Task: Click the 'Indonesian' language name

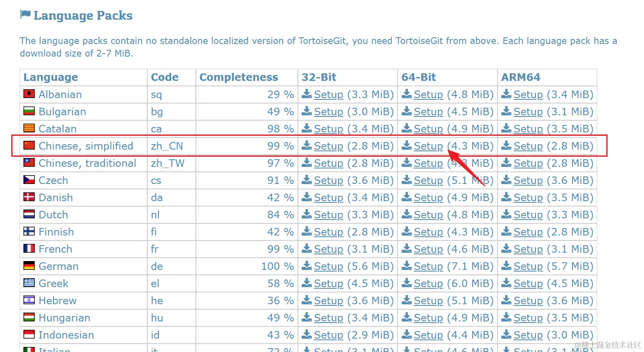Action: (66, 335)
